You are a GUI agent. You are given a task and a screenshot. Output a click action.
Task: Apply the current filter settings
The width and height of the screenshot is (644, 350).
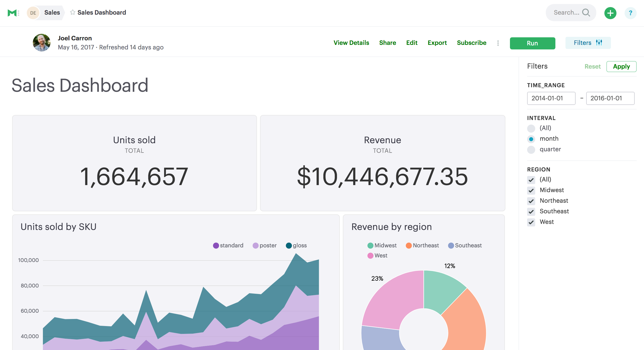click(x=621, y=66)
